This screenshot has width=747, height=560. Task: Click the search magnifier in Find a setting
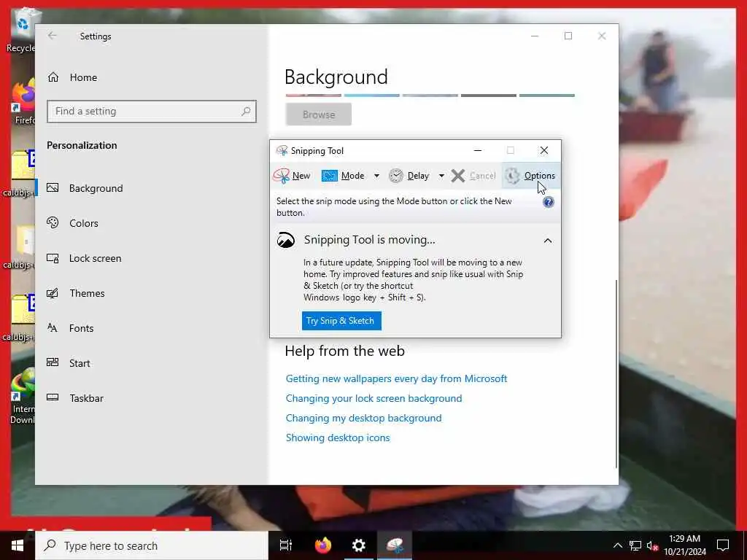[246, 112]
